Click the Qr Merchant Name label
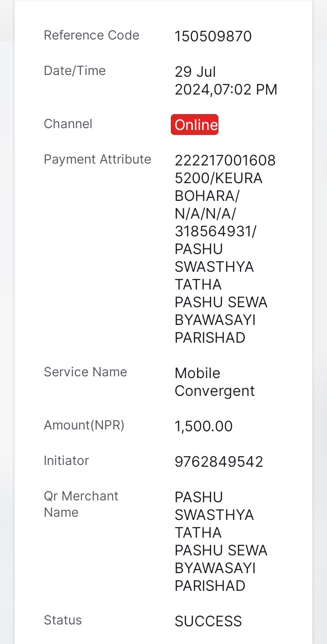327x644 pixels. click(81, 504)
